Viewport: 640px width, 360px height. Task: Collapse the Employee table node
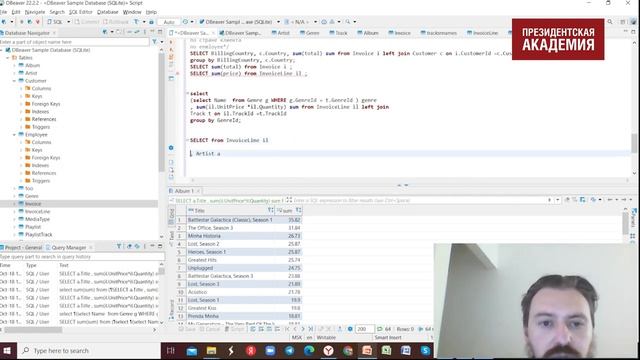pos(15,135)
